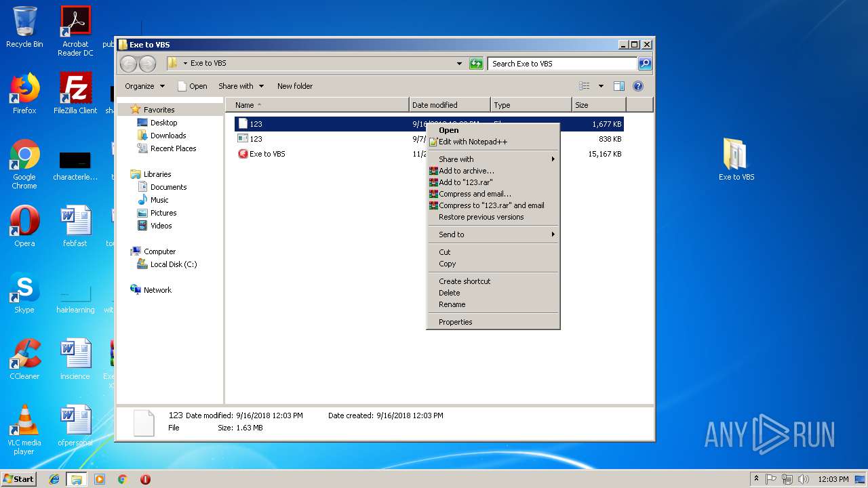Show hidden system tray icons
Image resolution: width=868 pixels, height=488 pixels.
point(756,479)
